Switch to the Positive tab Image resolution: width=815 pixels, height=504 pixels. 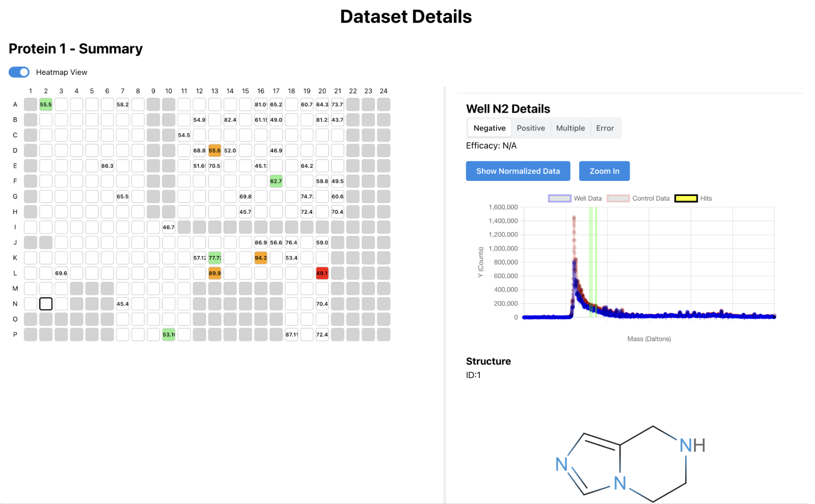click(x=531, y=128)
